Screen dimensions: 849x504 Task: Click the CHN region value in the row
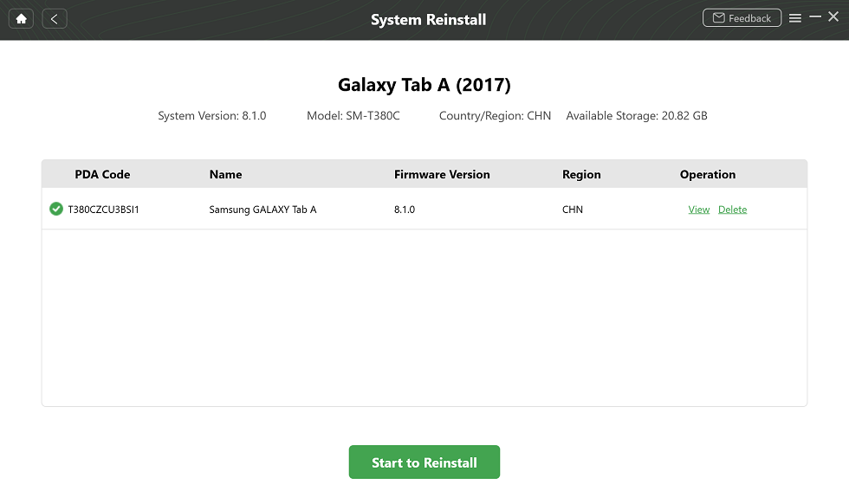click(x=572, y=209)
